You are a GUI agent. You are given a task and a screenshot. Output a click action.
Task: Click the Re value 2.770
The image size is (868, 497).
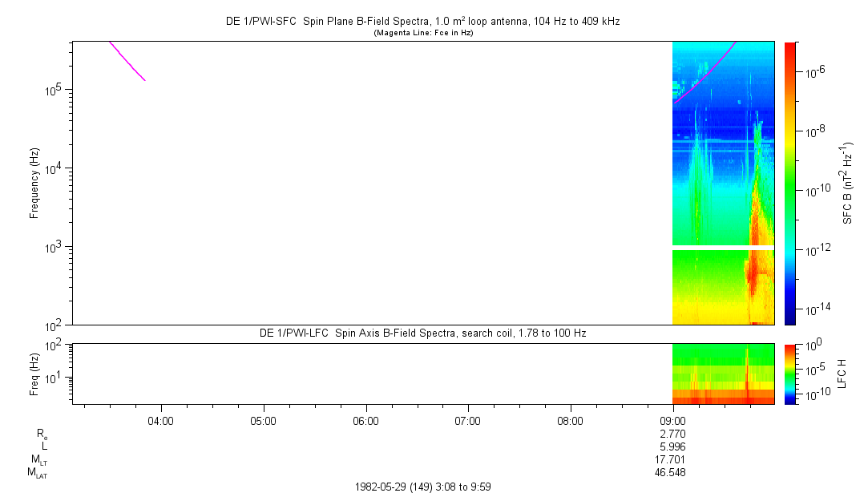tap(670, 434)
